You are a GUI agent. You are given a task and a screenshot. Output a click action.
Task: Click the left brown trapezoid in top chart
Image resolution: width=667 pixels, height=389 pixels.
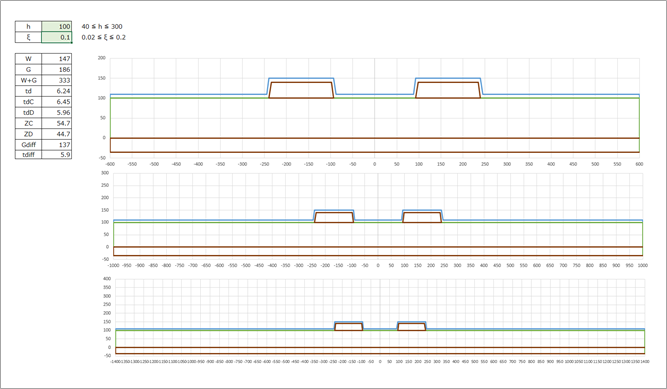coord(301,90)
